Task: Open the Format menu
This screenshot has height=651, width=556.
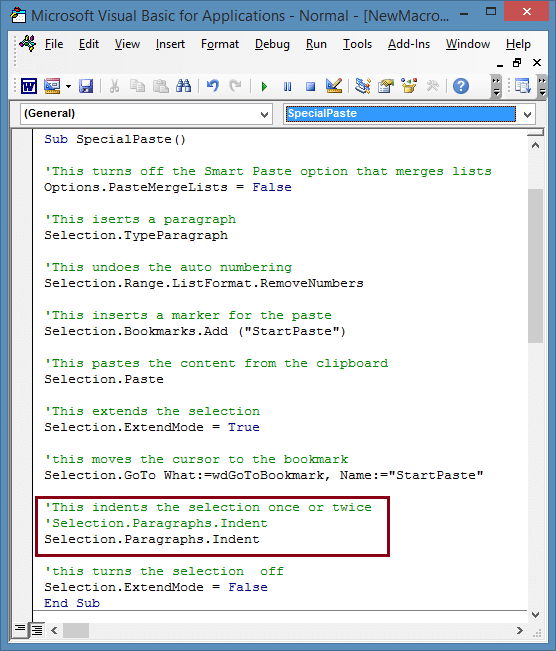Action: click(x=220, y=44)
